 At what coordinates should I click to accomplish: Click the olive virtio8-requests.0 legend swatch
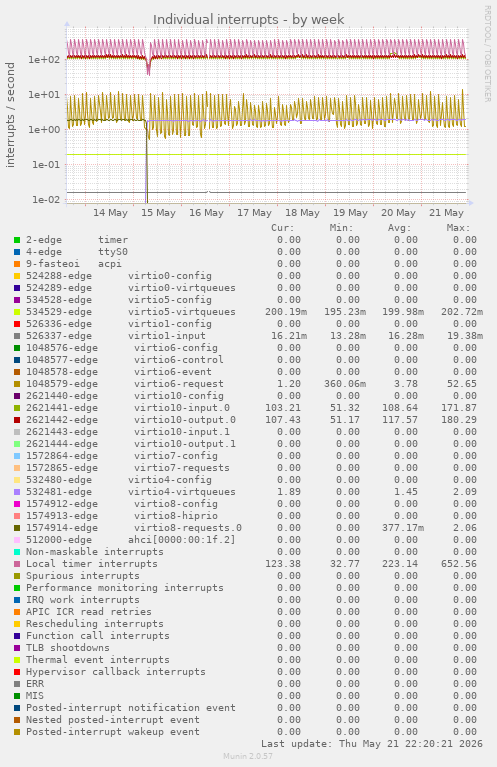tap(17, 528)
